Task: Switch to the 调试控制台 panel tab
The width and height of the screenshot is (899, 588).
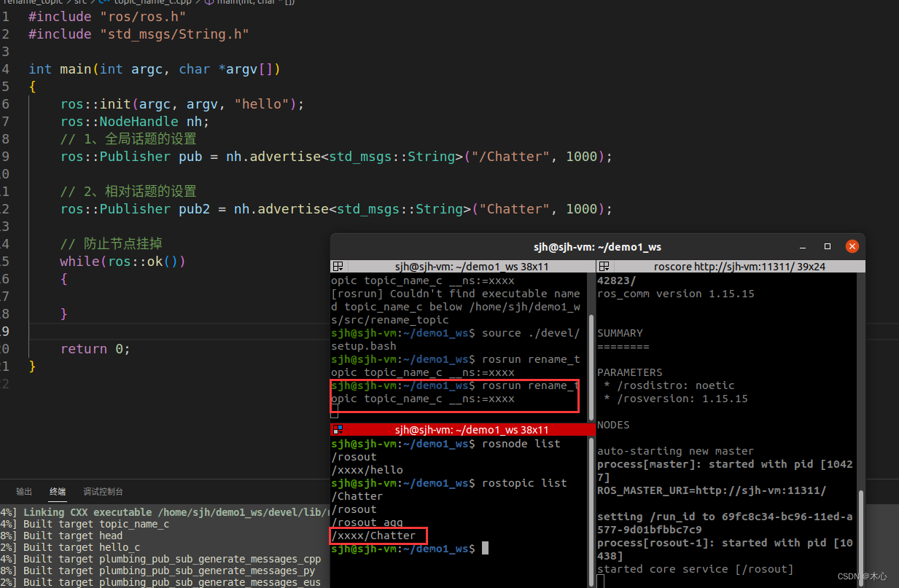Action: [103, 492]
